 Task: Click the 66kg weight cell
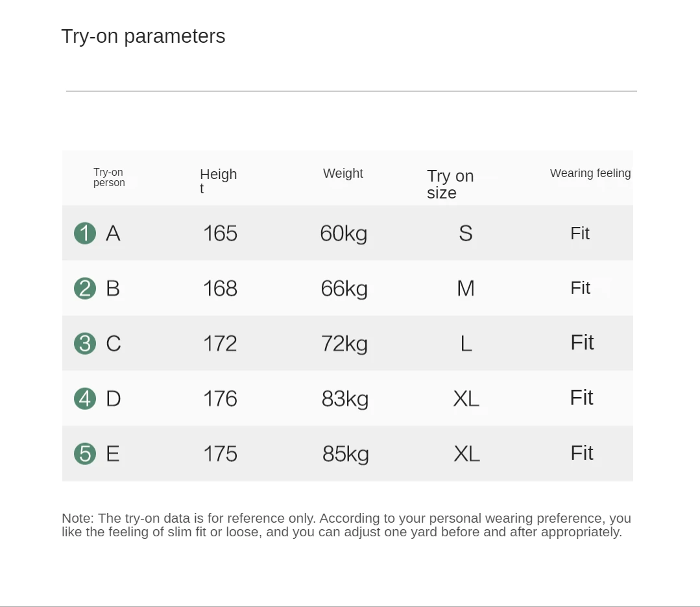tap(344, 288)
